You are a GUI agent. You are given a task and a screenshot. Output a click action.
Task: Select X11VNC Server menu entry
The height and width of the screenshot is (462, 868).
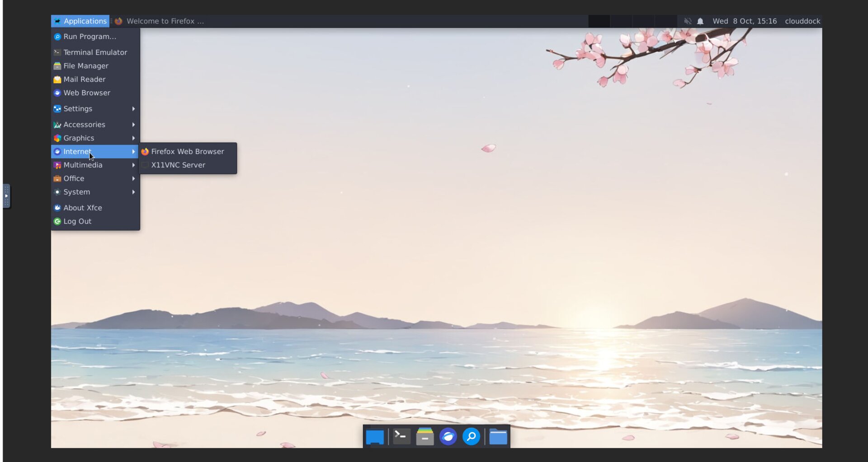178,165
